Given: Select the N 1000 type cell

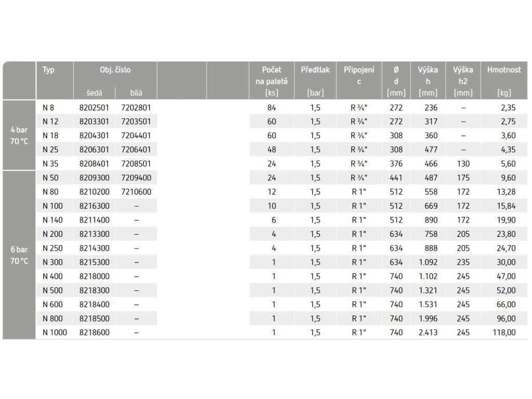Looking at the screenshot, I should click(55, 333).
